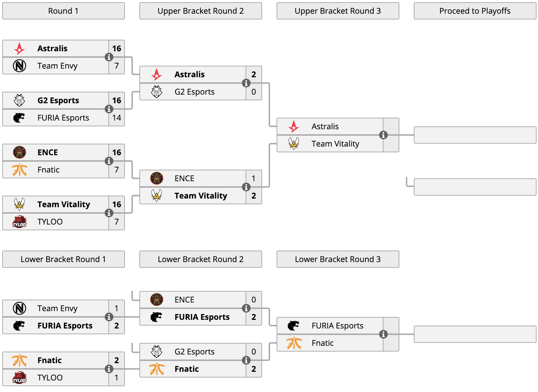This screenshot has height=392, width=538.
Task: Show info for FURIA vs Fnatic Lower Round 3
Action: click(383, 334)
